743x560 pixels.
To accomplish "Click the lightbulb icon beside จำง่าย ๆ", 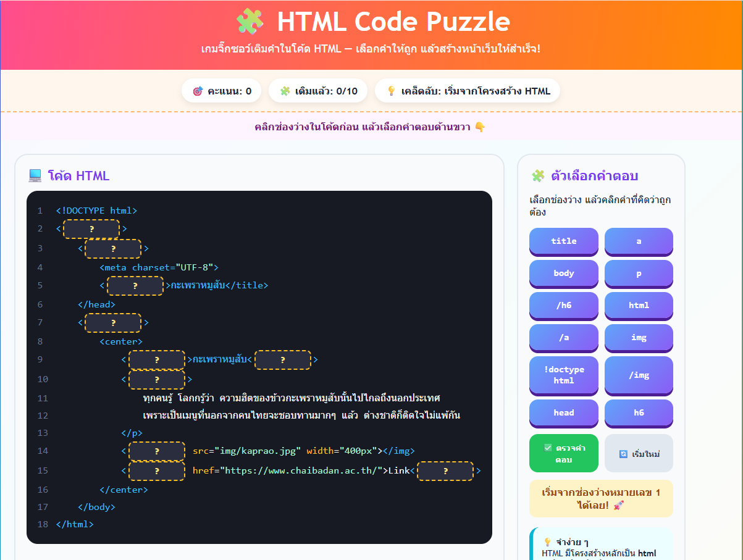I will (x=547, y=541).
